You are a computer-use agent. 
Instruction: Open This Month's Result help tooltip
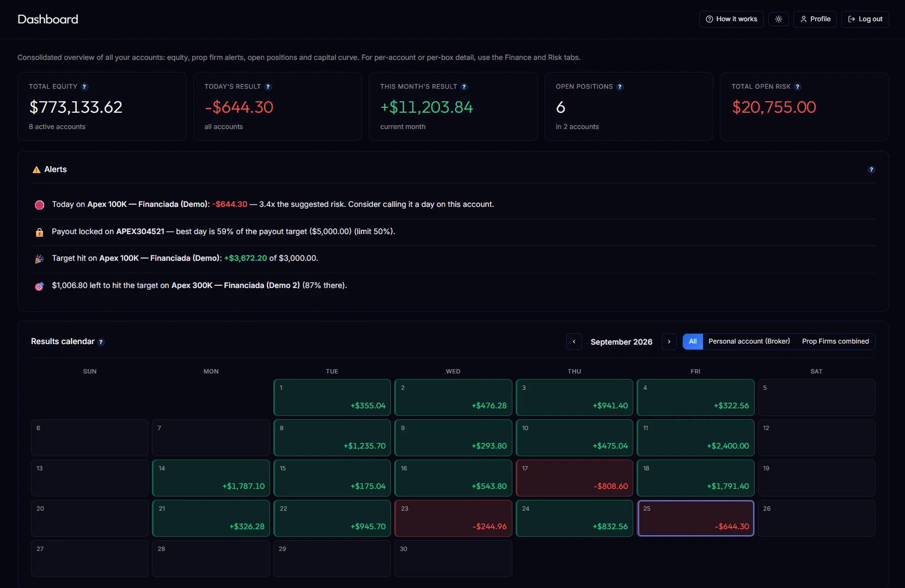click(464, 87)
